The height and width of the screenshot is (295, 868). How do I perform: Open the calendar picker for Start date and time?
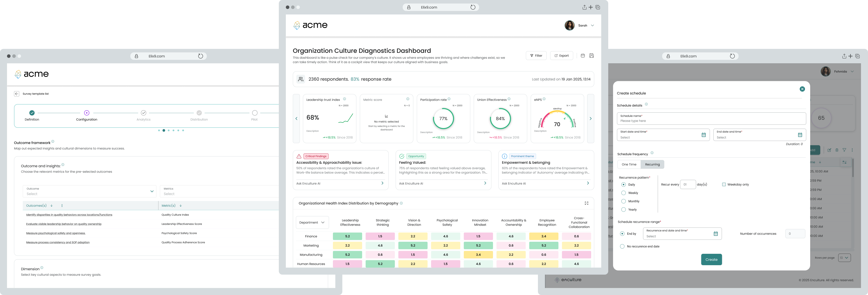tap(704, 135)
